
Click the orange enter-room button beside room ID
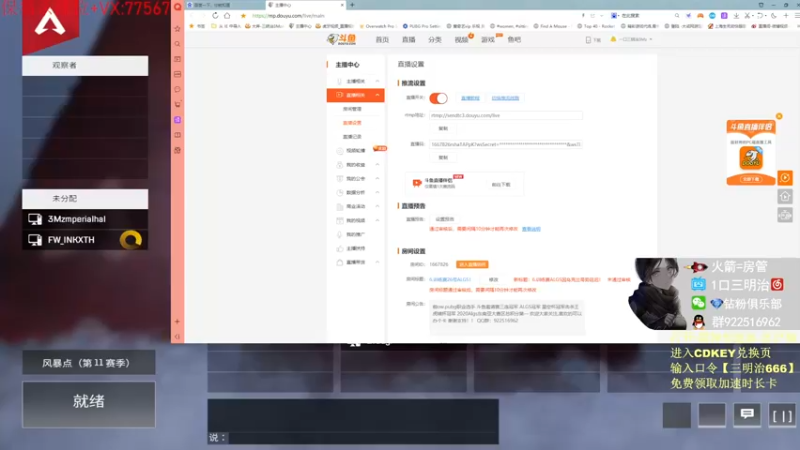tap(472, 264)
